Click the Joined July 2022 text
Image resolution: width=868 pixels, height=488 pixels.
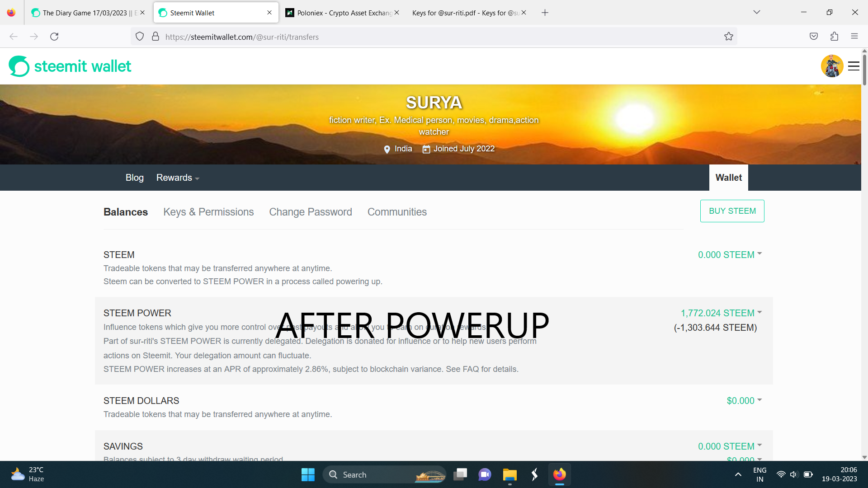click(464, 149)
